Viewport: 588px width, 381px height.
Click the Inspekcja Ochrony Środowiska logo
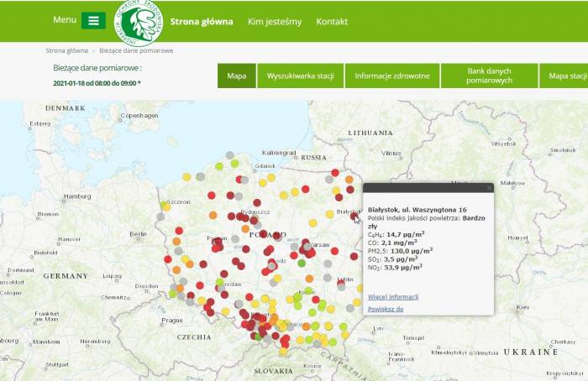click(139, 23)
